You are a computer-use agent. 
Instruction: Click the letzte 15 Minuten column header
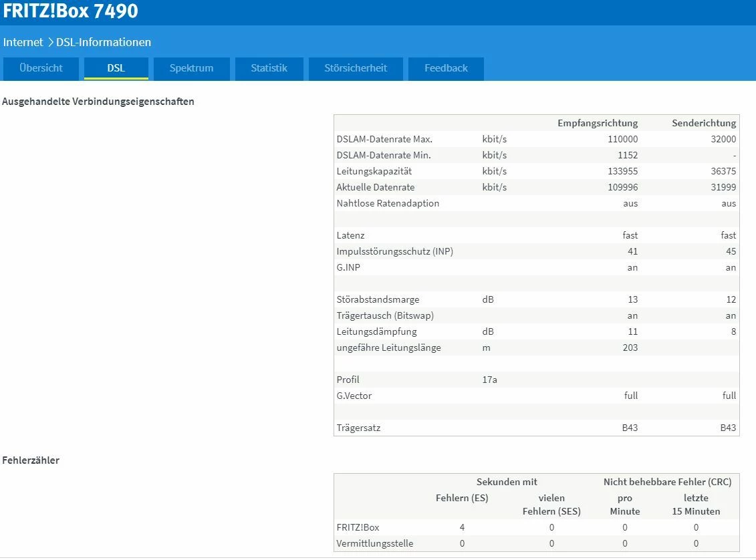[x=697, y=505]
